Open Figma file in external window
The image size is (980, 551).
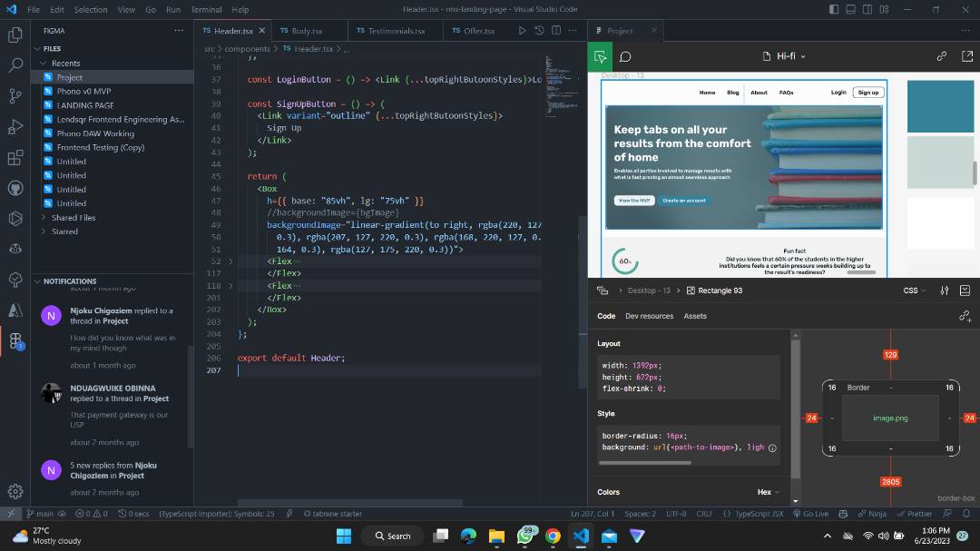tap(967, 56)
